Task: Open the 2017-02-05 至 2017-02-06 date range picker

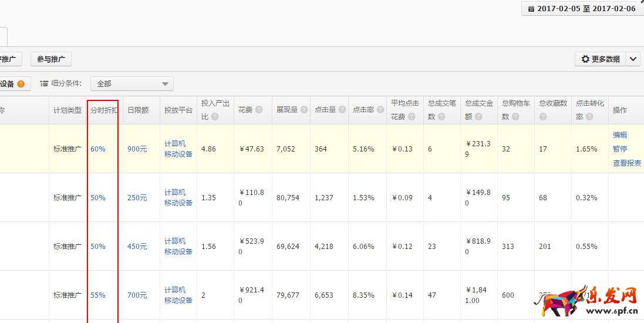Action: [x=581, y=9]
